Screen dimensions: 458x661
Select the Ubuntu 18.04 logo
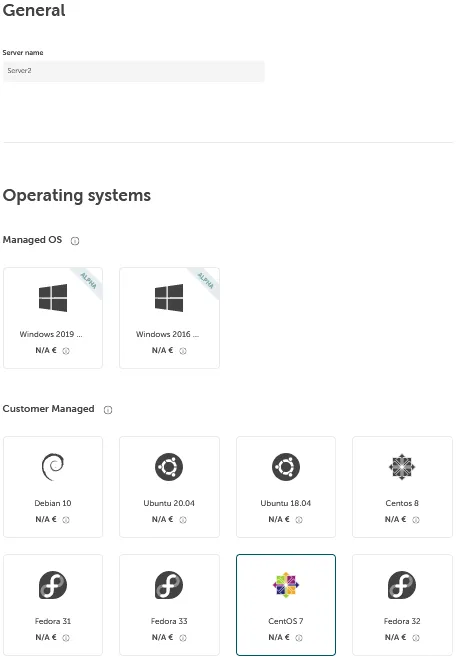(x=286, y=467)
